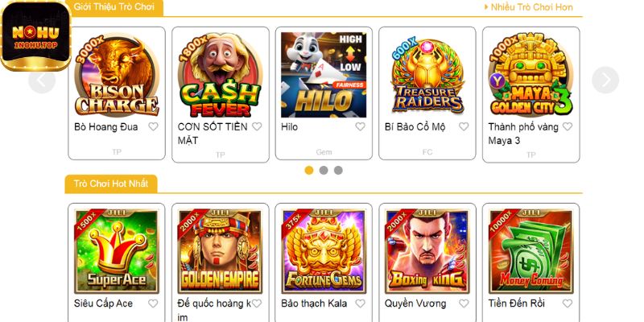Image resolution: width=644 pixels, height=322 pixels.
Task: Expand more games via Nhiều Trò Chơi Hơn
Action: (x=529, y=7)
